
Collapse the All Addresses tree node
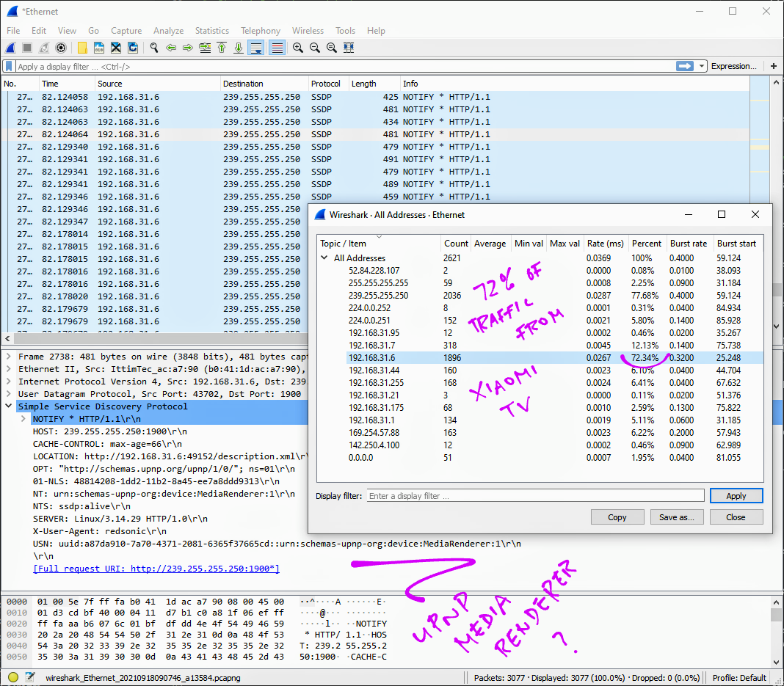pos(324,258)
